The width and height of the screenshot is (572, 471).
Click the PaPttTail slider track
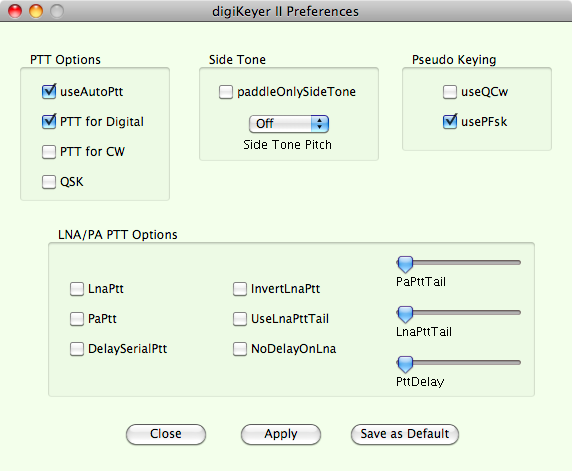(x=459, y=262)
